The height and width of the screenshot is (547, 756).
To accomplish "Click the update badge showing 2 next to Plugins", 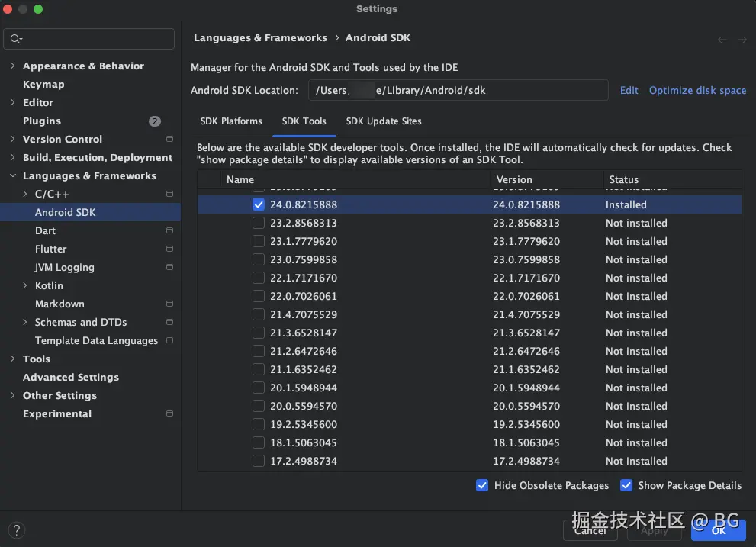I will [155, 121].
